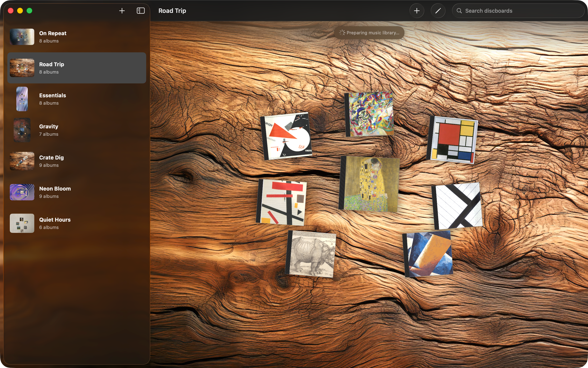588x368 pixels.
Task: Click the "6 albums" text under Quiet Hours
Action: 49,227
